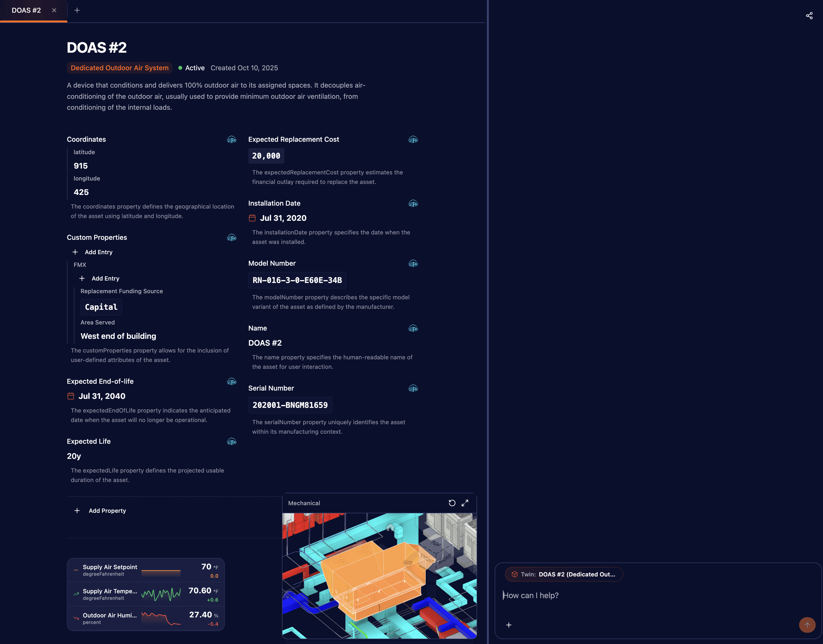Click Add Property at the bottom of properties
823x644 pixels.
pos(100,511)
